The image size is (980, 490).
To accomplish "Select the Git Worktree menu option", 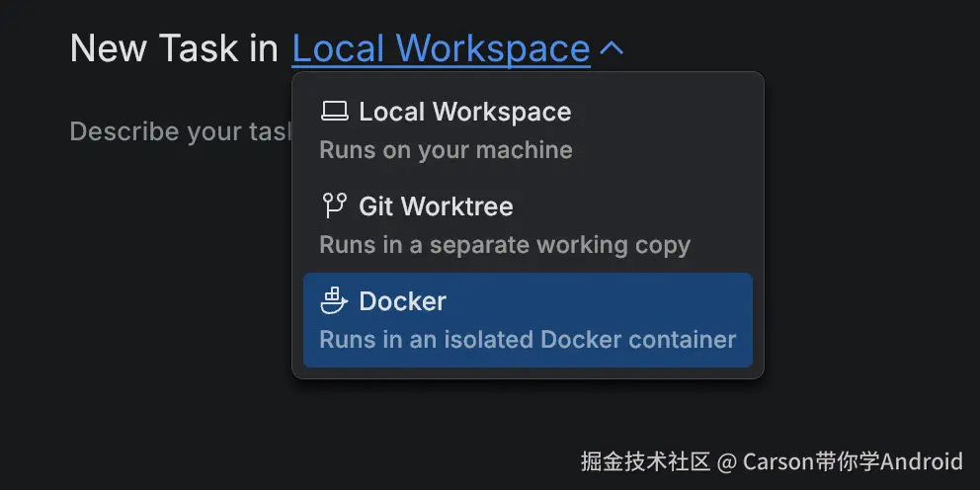I will click(529, 225).
